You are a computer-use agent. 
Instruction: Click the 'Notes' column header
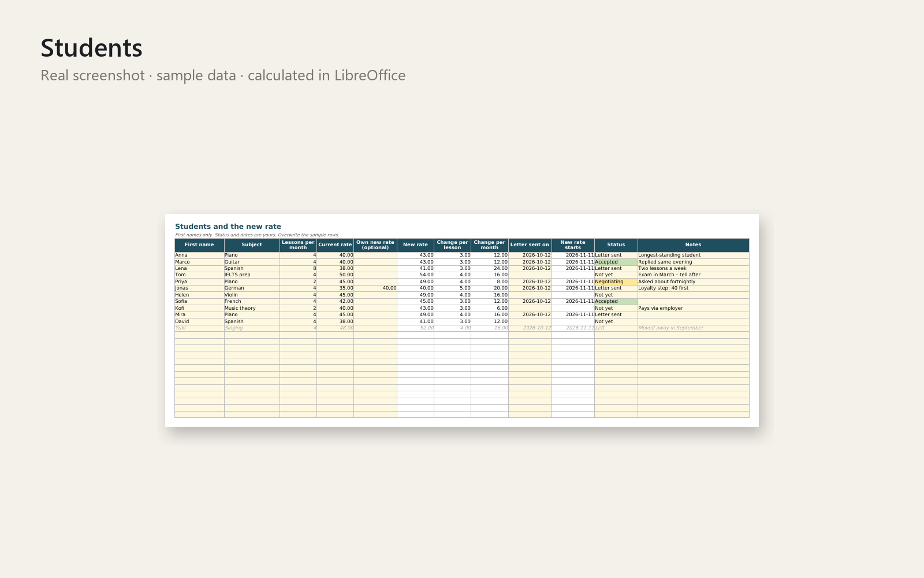click(x=694, y=245)
